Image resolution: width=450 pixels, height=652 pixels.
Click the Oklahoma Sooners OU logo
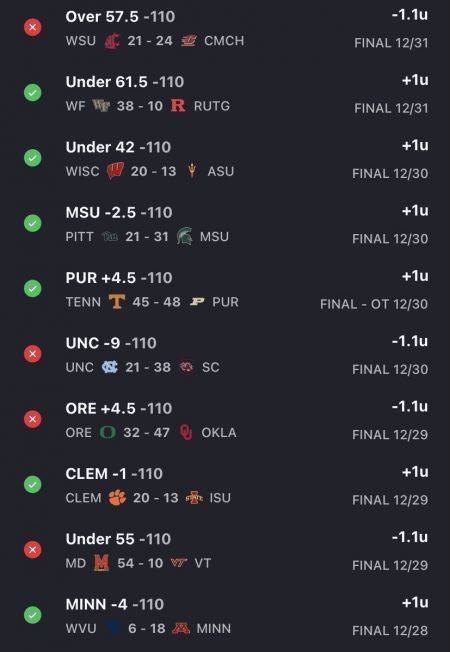click(186, 432)
